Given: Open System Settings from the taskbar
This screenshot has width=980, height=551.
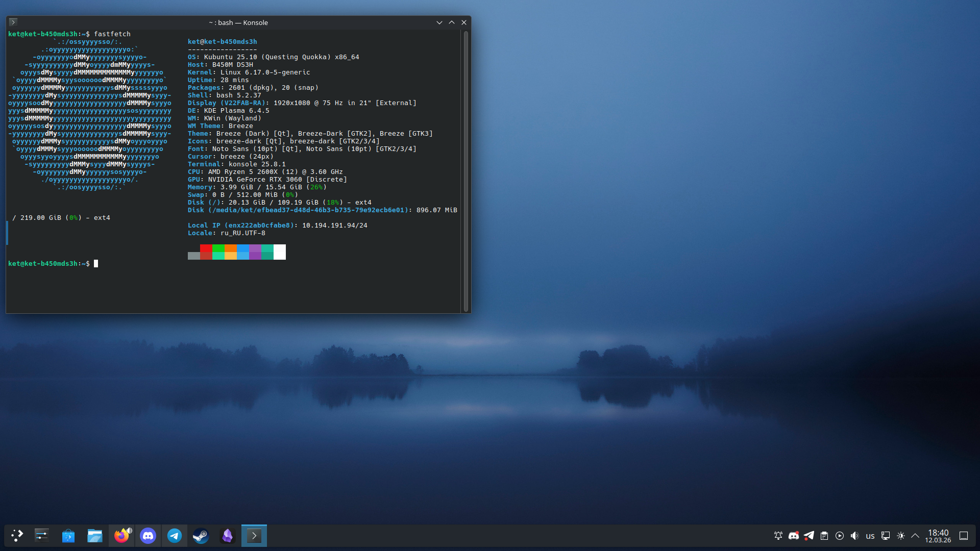Looking at the screenshot, I should [x=42, y=536].
